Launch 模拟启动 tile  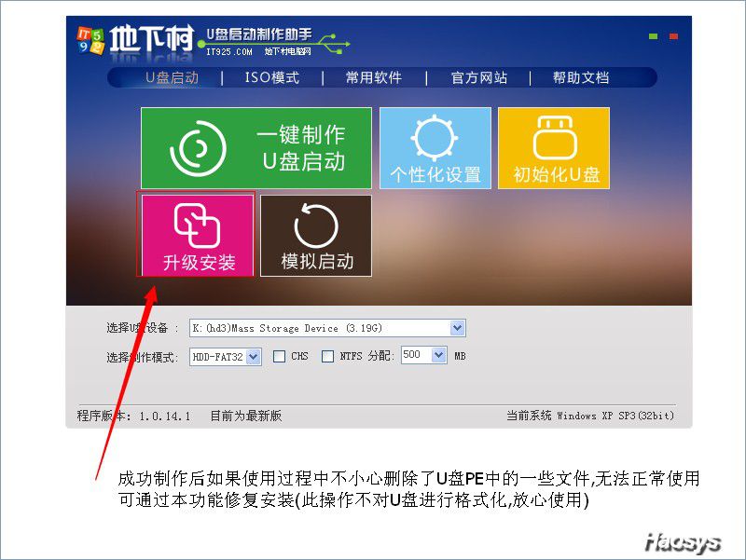(x=316, y=236)
